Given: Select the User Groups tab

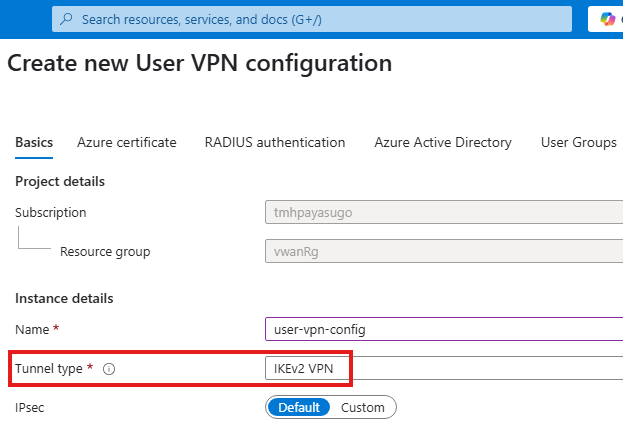Looking at the screenshot, I should tap(578, 142).
